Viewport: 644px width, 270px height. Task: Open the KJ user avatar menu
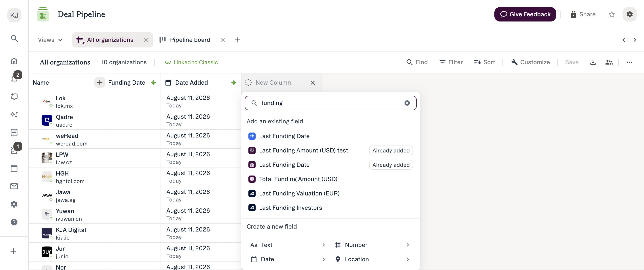click(x=14, y=15)
